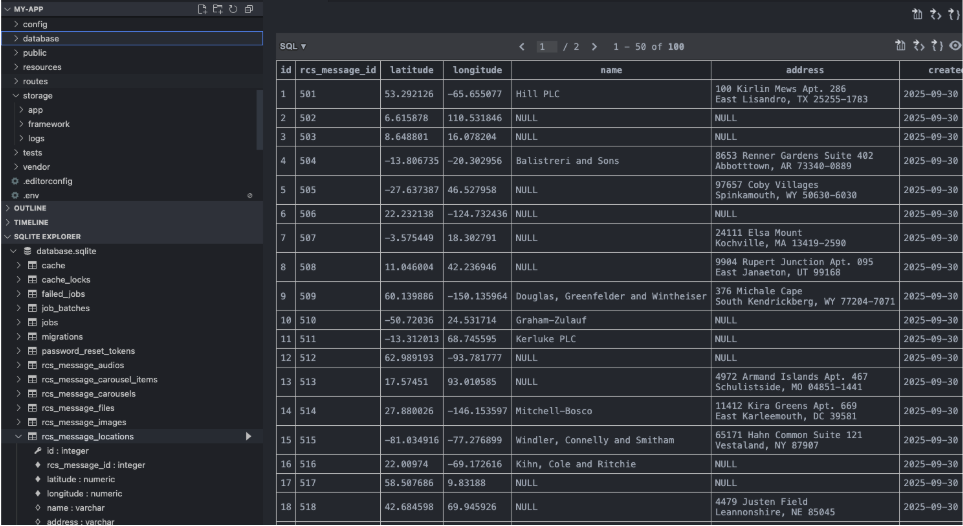Click the rcs_message_id column header

pos(338,70)
